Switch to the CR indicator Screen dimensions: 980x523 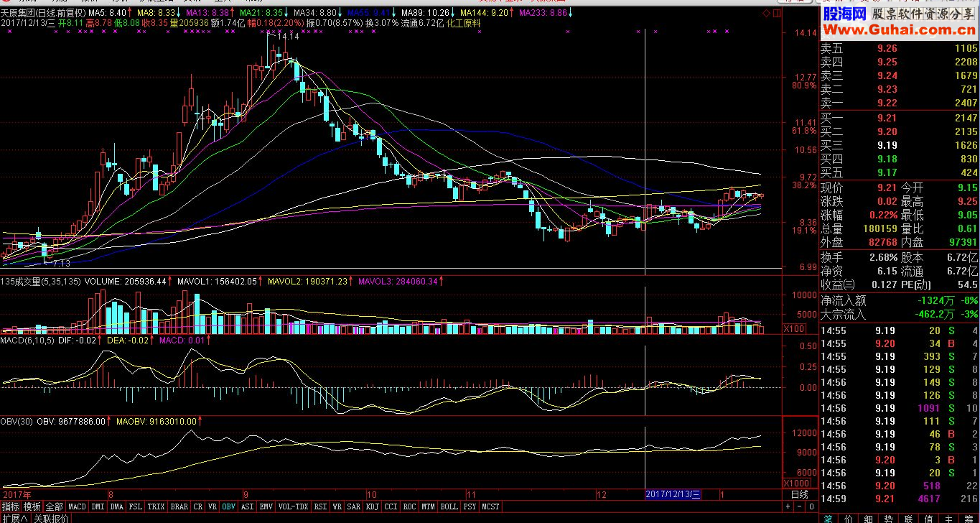tap(198, 506)
